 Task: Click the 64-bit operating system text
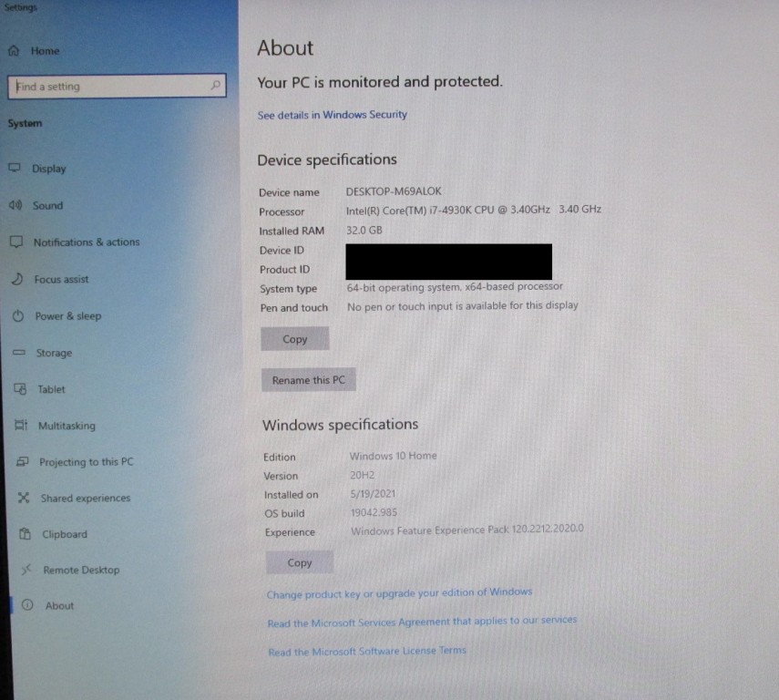[x=455, y=287]
